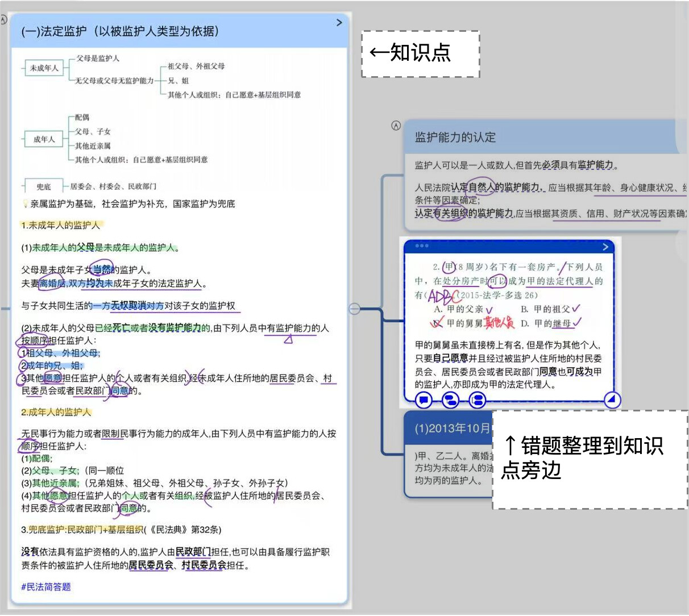
Task: Click the yellow highlighted 1.未成年人的监护人 heading
Action: pyautogui.click(x=60, y=225)
